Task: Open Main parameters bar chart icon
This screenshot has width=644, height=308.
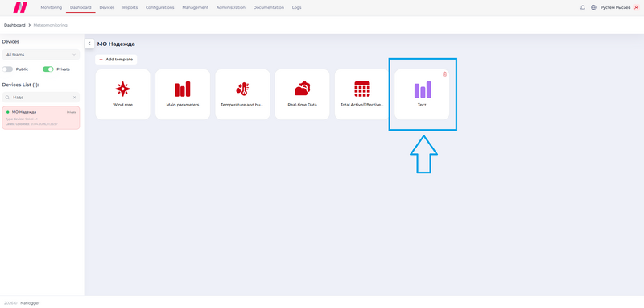Action: pyautogui.click(x=183, y=89)
